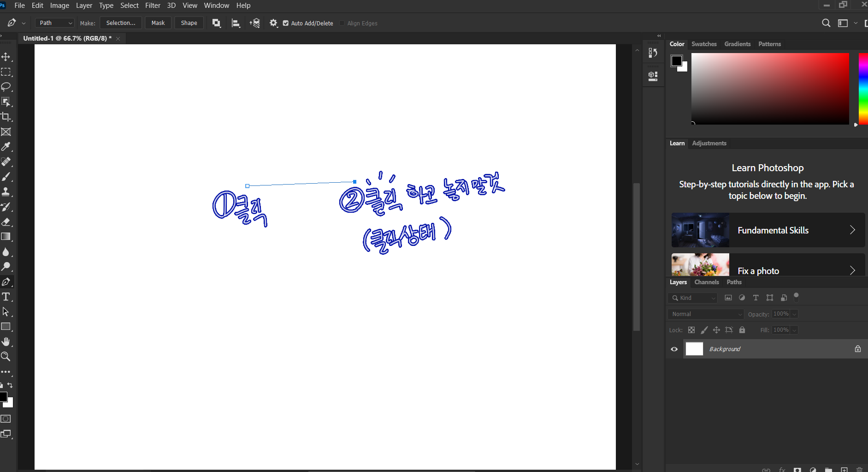This screenshot has height=472, width=868.
Task: Select the Hand tool
Action: tap(6, 341)
